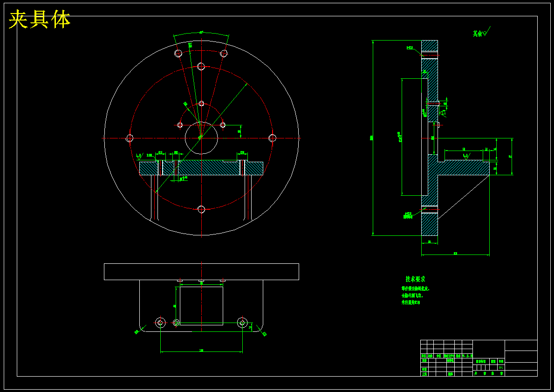Screen dimensions: 554x392
Task: Click the "技术要求" heading text
Action: coord(415,279)
